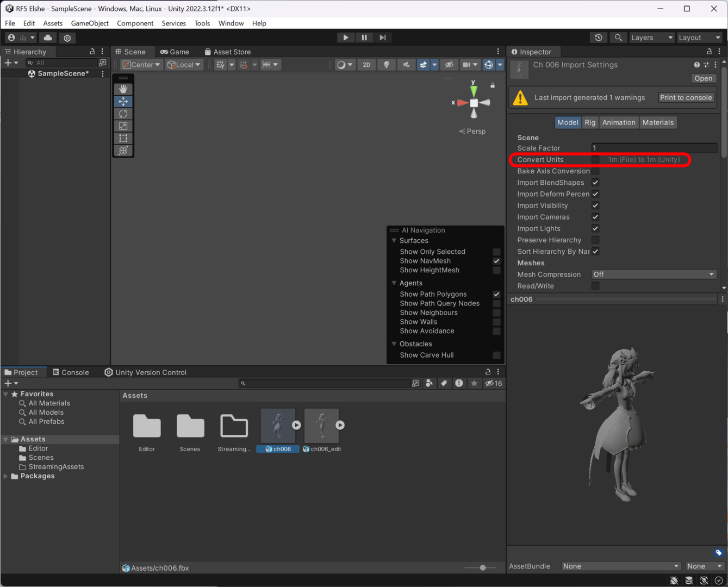
Task: Open the Mesh Compression dropdown
Action: pos(654,274)
